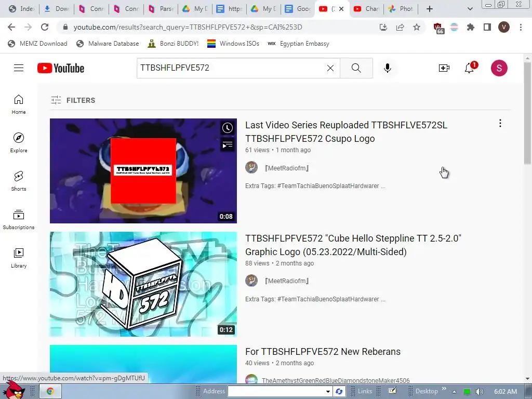Open three-dot menu for Csupo Logo video
Viewport: 532px width, 399px height.
tap(500, 124)
